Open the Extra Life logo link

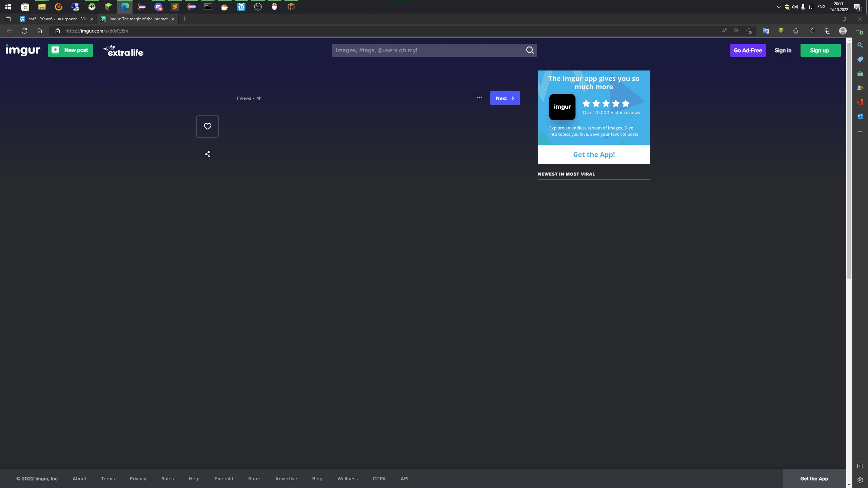(x=123, y=51)
